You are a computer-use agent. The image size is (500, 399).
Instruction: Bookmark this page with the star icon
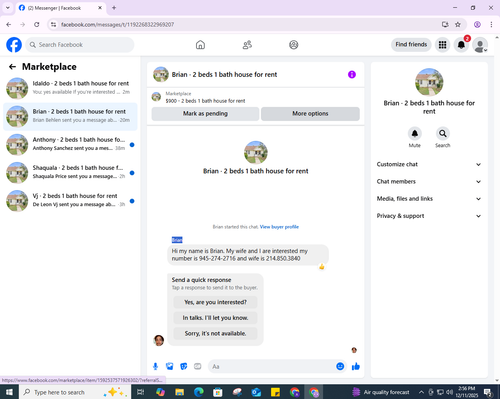[458, 24]
